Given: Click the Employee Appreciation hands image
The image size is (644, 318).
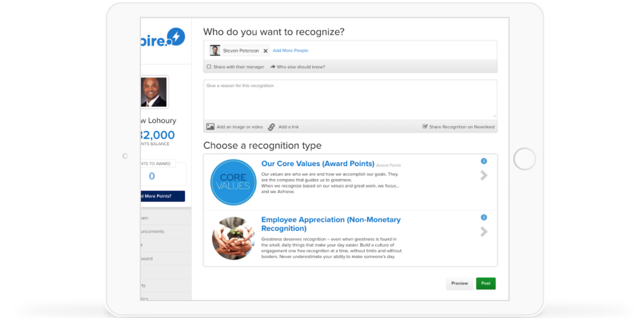Looking at the screenshot, I should 233,238.
